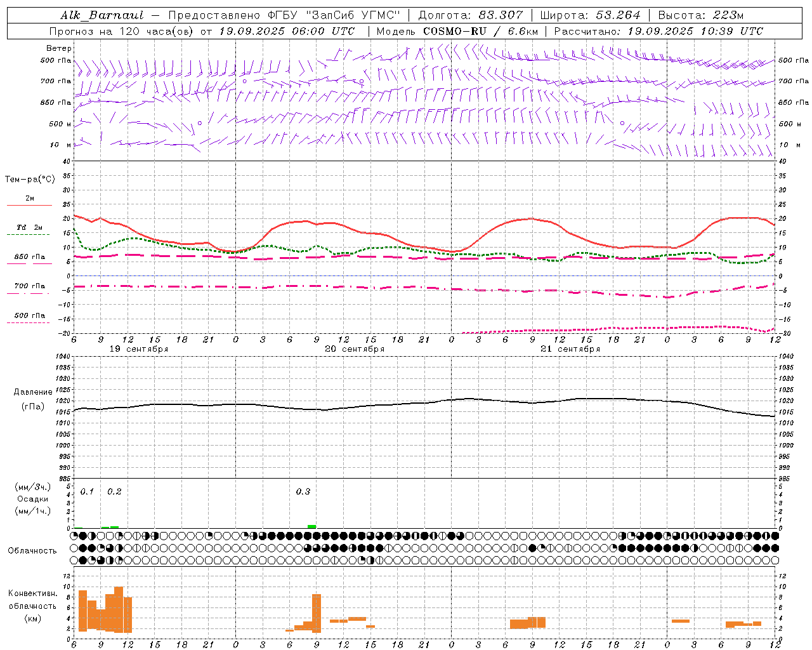812x650 pixels.
Task: Click the red 2м temperature legend line
Action: pyautogui.click(x=29, y=205)
